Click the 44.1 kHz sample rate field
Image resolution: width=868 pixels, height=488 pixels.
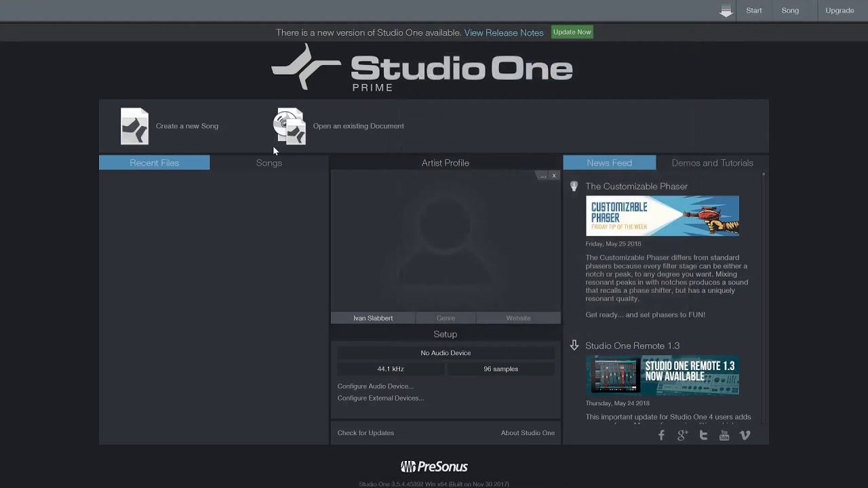(x=391, y=369)
